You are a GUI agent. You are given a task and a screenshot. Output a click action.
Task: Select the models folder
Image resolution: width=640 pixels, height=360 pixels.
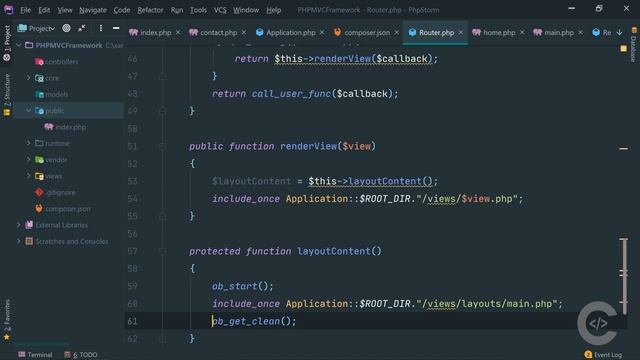56,94
